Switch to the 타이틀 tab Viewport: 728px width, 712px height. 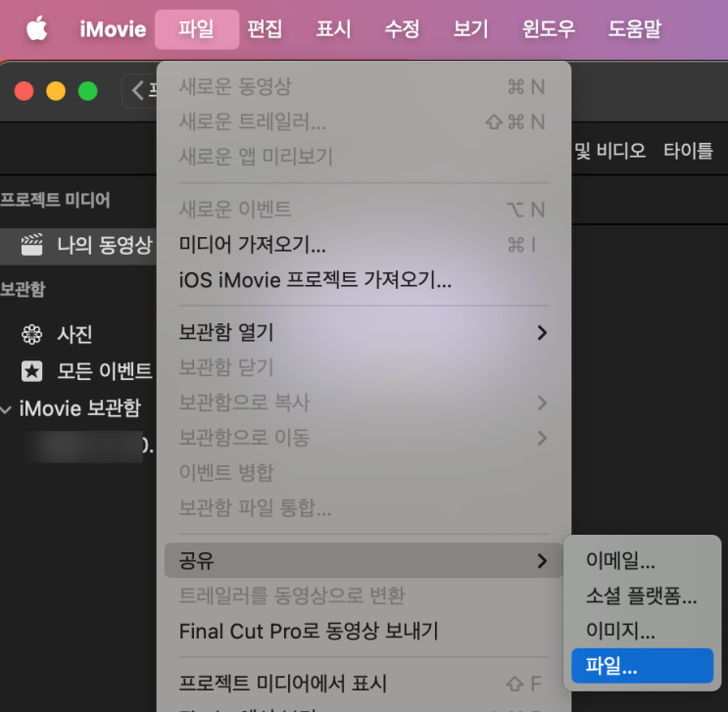click(688, 151)
